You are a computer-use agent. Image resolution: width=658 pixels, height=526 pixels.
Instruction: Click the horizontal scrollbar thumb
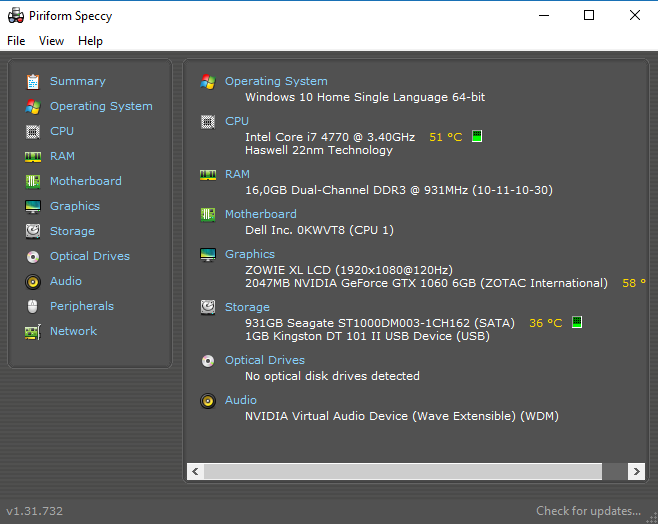[403, 471]
